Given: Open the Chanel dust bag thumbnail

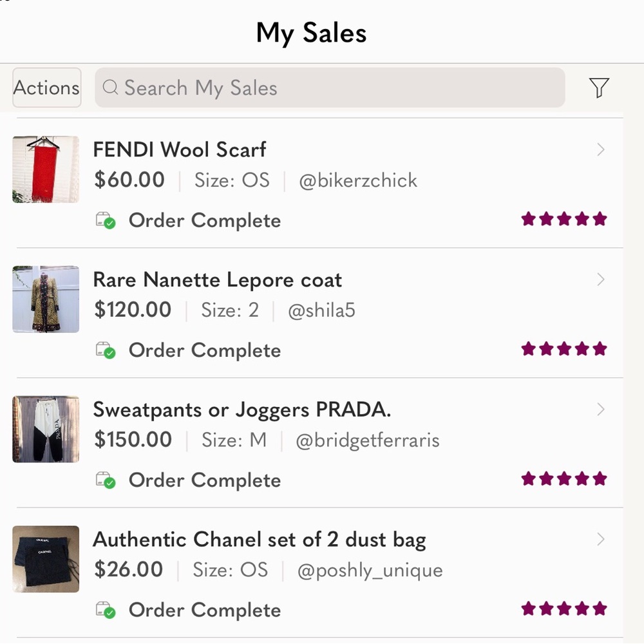Looking at the screenshot, I should point(46,558).
